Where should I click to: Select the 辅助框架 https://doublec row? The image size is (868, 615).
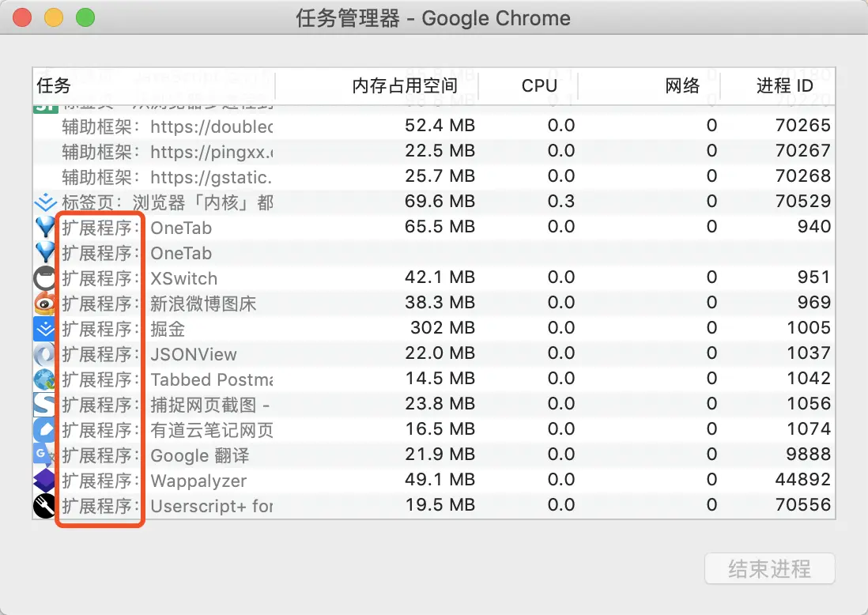(434, 126)
